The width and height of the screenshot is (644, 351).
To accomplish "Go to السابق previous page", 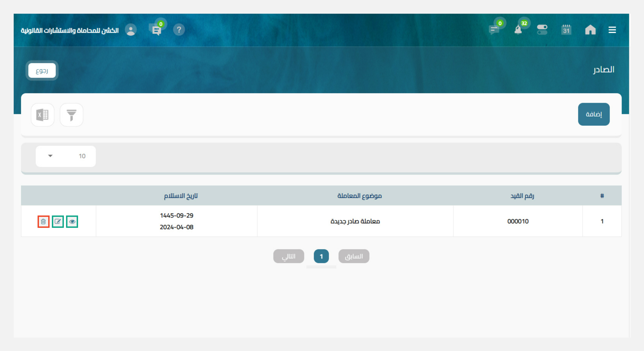I will coord(354,256).
